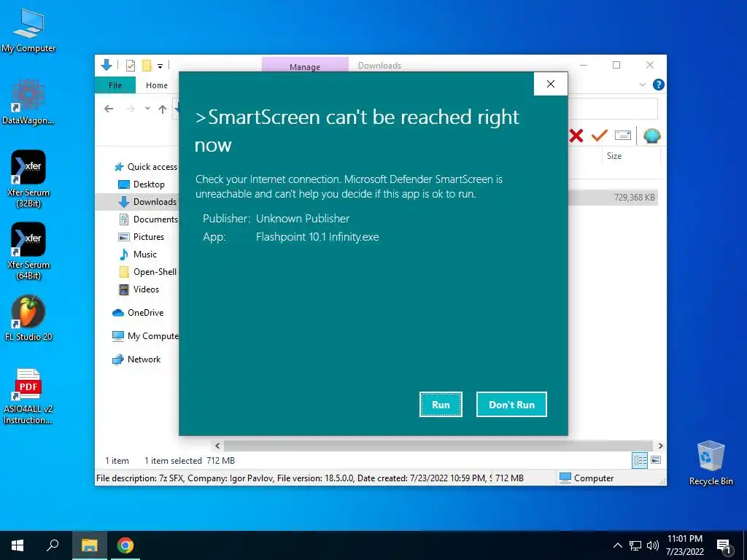The width and height of the screenshot is (747, 560).
Task: Switch to details view icon
Action: click(x=640, y=460)
